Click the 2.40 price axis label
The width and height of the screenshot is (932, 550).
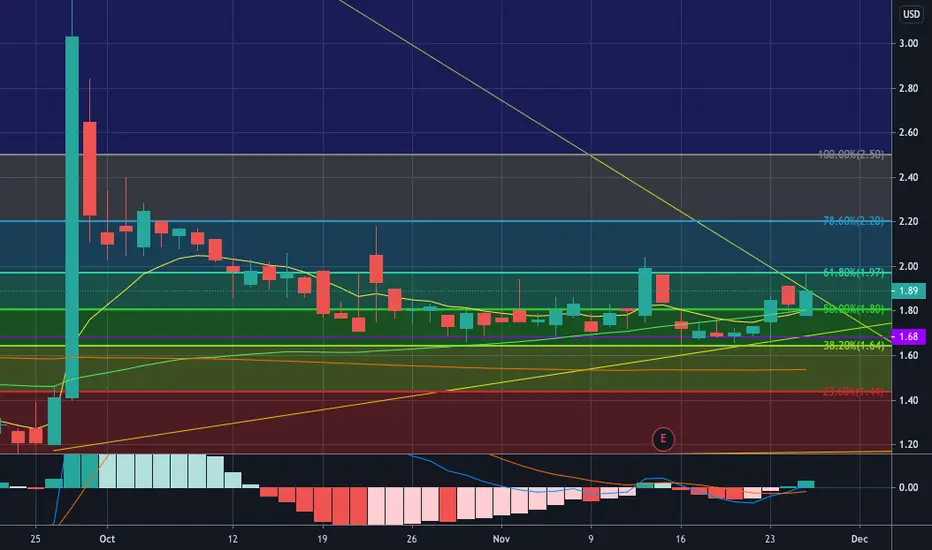908,177
